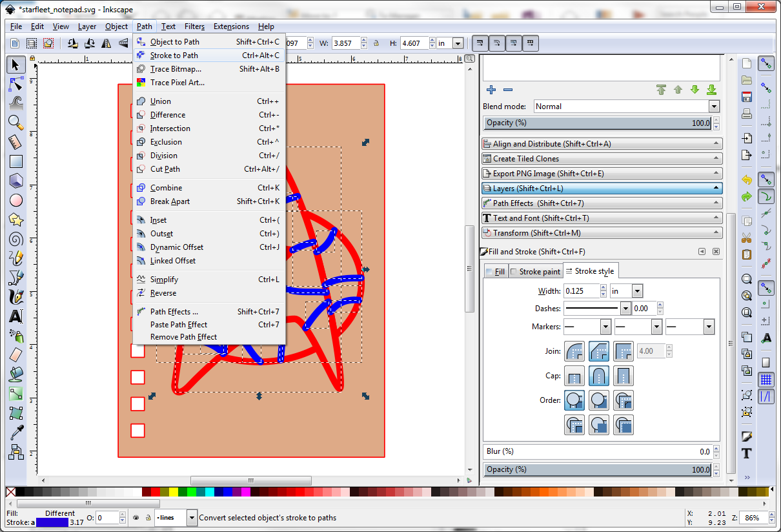Click Select all objects icon
The height and width of the screenshot is (532, 781).
pyautogui.click(x=15, y=43)
